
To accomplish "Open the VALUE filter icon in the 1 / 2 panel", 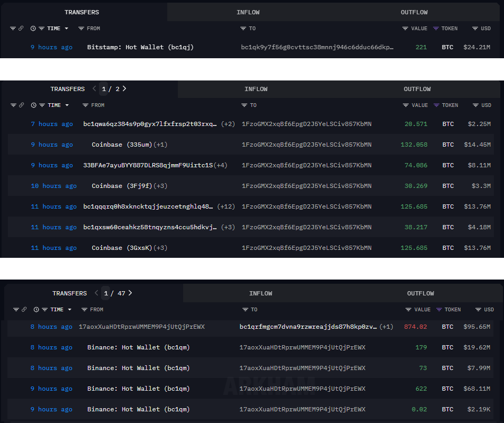I will point(406,105).
